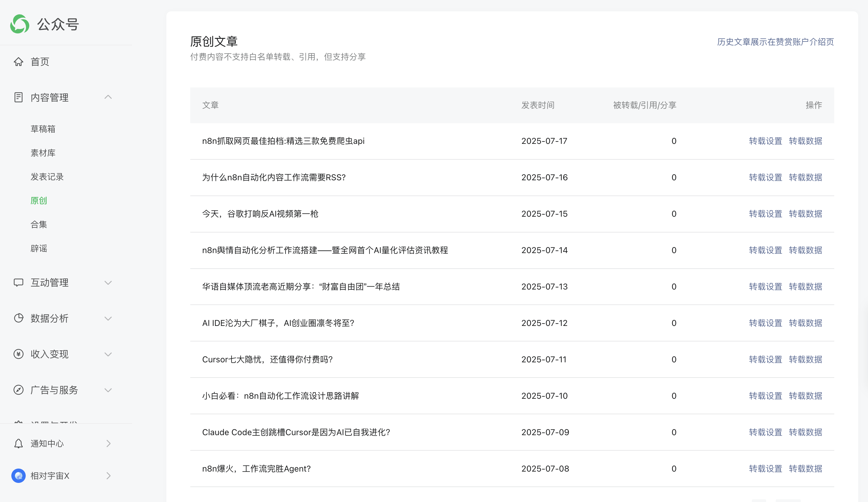Screen dimensions: 868x502
Task: Click 转载数据 for n8n爆火 article
Action: point(805,469)
